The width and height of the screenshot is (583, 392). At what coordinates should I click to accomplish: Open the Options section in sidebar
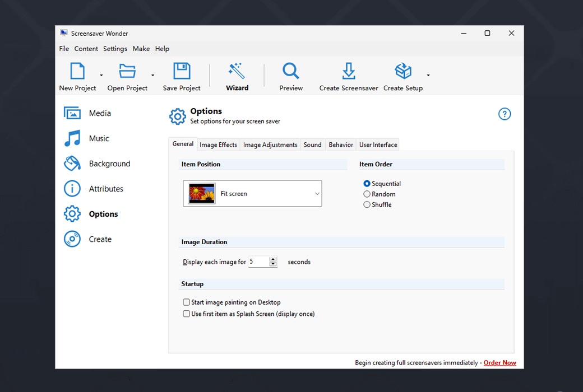(x=91, y=214)
